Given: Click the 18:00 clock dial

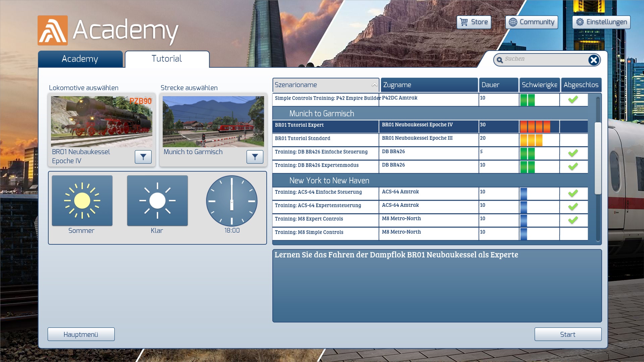Looking at the screenshot, I should pos(231,201).
